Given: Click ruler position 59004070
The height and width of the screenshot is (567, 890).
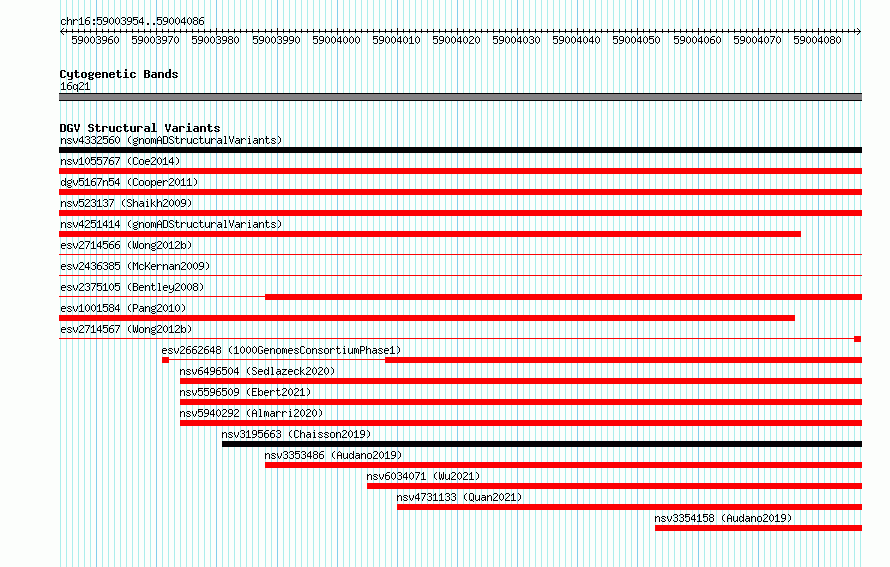Looking at the screenshot, I should coord(757,40).
